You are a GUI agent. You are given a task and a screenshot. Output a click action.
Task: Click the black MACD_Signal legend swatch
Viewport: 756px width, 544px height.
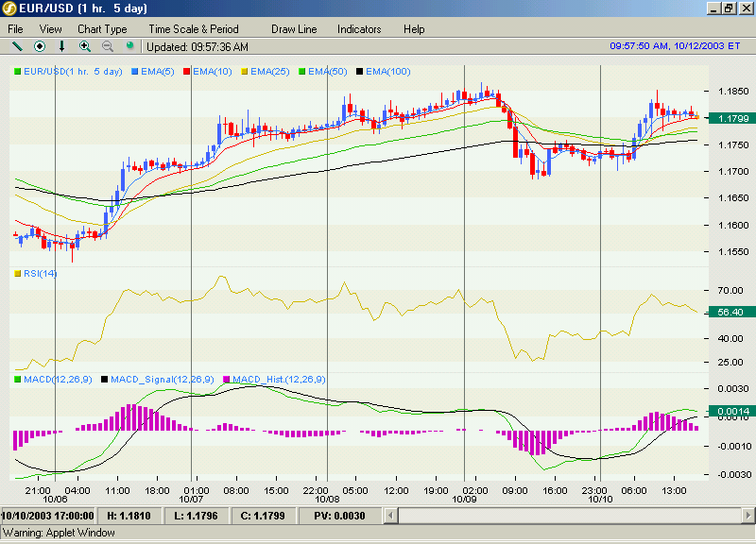click(105, 380)
